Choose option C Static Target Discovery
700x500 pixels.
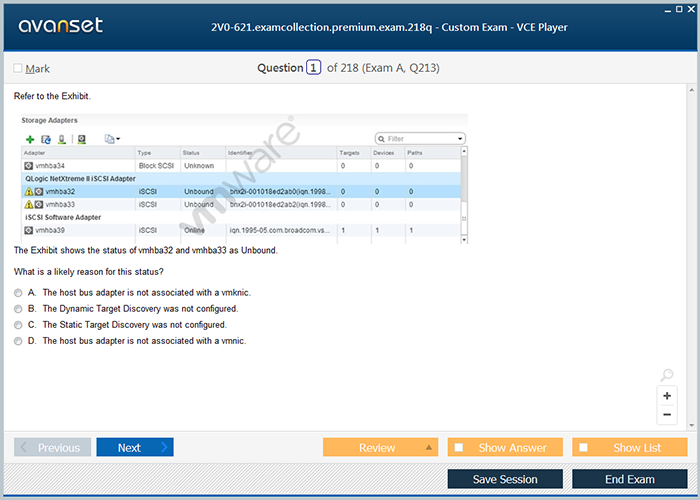(x=18, y=325)
